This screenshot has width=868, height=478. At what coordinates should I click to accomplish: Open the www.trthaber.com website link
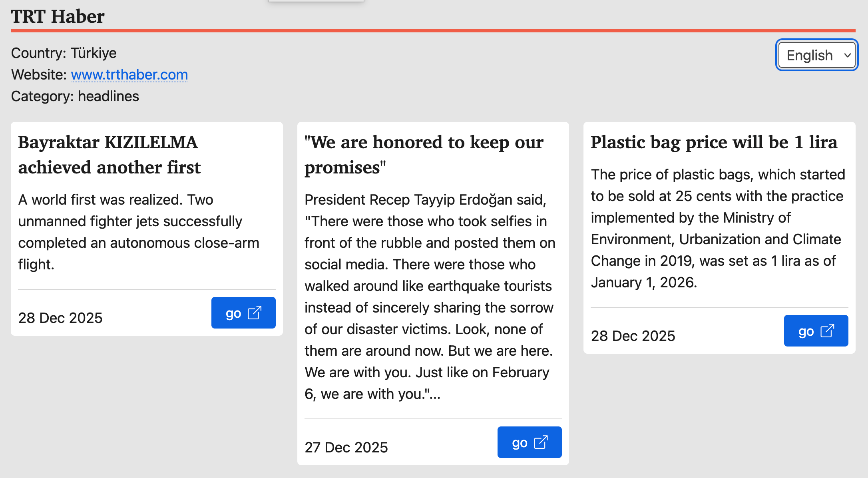click(x=129, y=75)
